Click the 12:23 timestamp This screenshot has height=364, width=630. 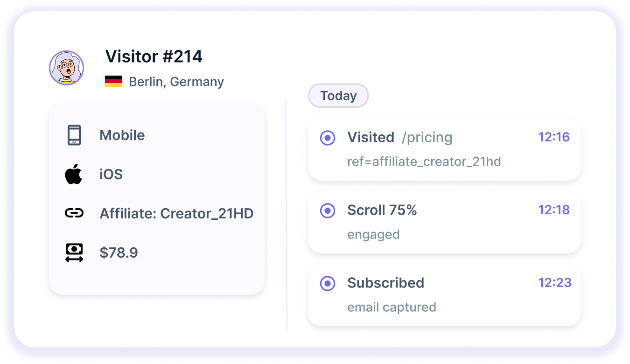pos(554,283)
